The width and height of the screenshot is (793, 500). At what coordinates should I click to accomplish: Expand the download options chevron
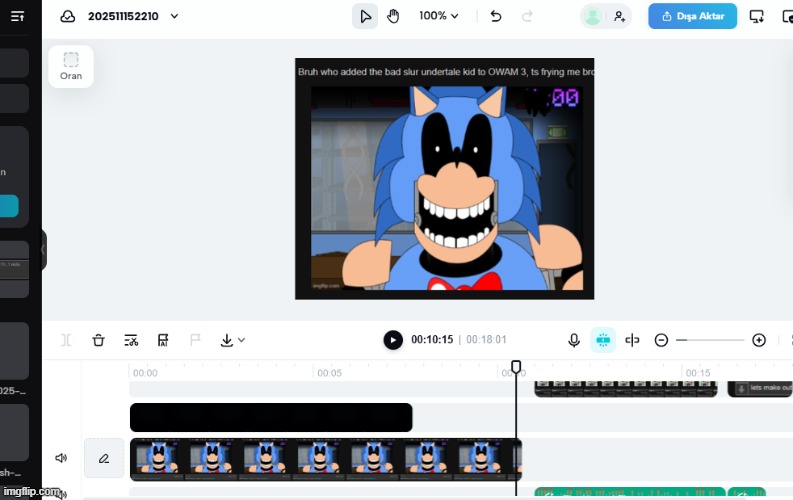pyautogui.click(x=242, y=340)
